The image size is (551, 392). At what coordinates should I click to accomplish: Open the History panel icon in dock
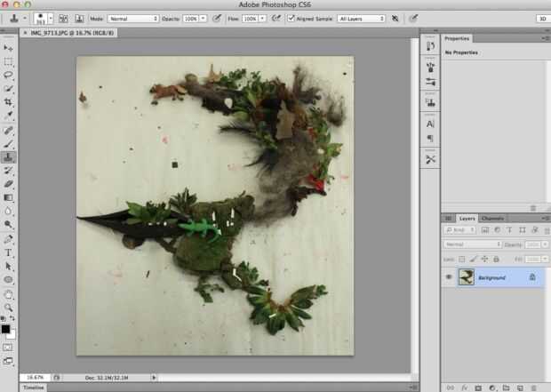pyautogui.click(x=430, y=46)
